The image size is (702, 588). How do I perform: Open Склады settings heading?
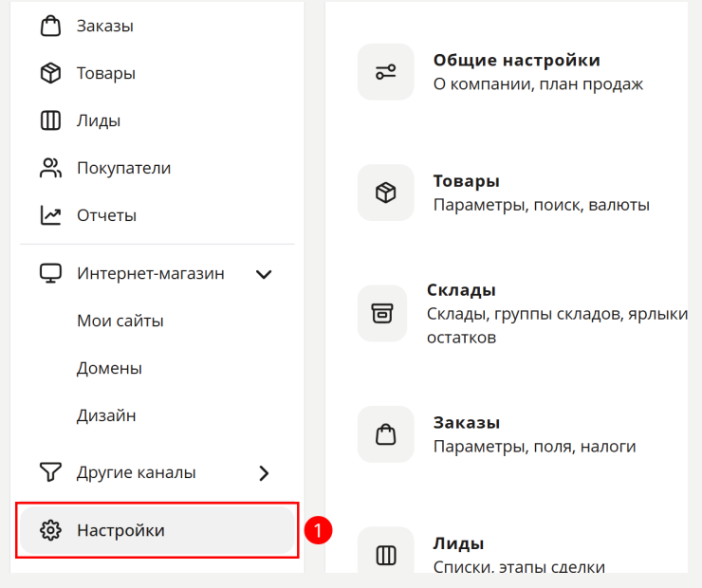(x=461, y=290)
